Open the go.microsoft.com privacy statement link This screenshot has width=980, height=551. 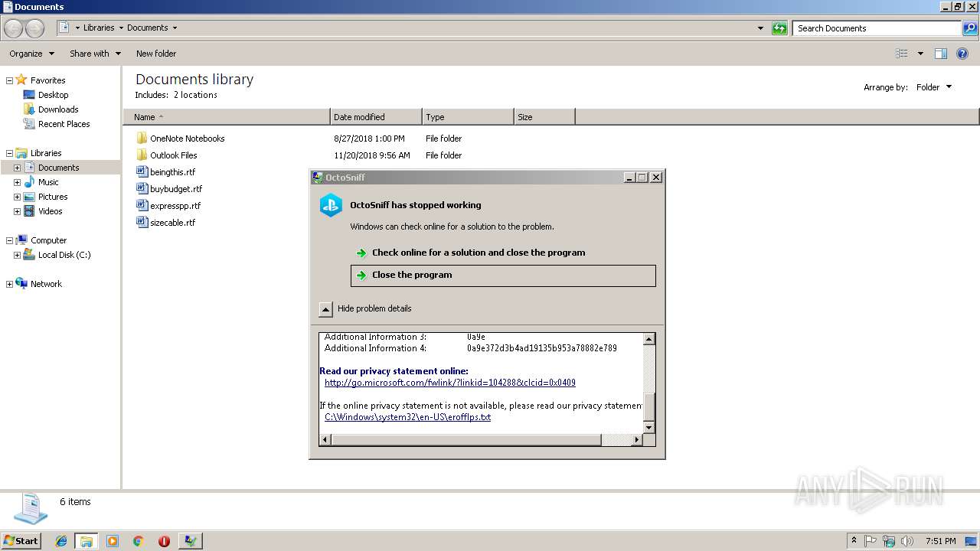point(450,383)
